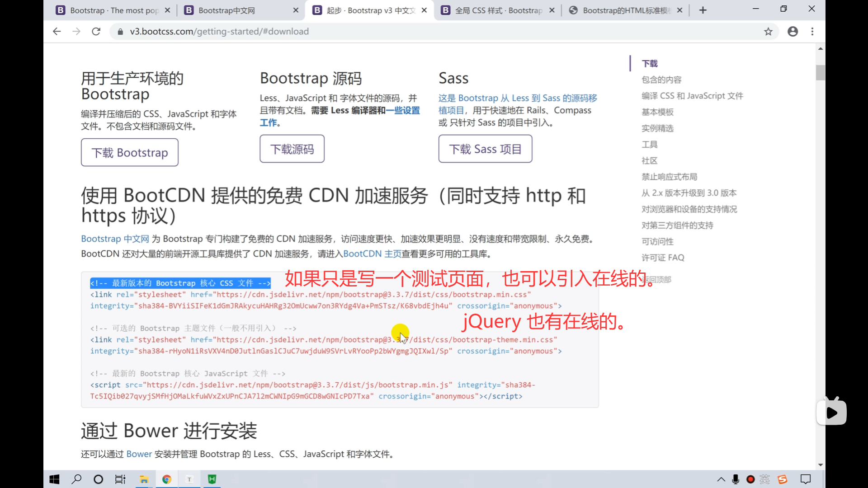Open the 'BootCDN 主页' link

[372, 254]
